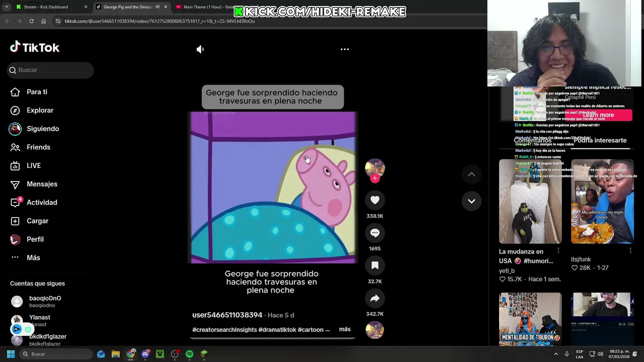Like the video with the heart icon
This screenshot has height=362, width=644.
(375, 200)
